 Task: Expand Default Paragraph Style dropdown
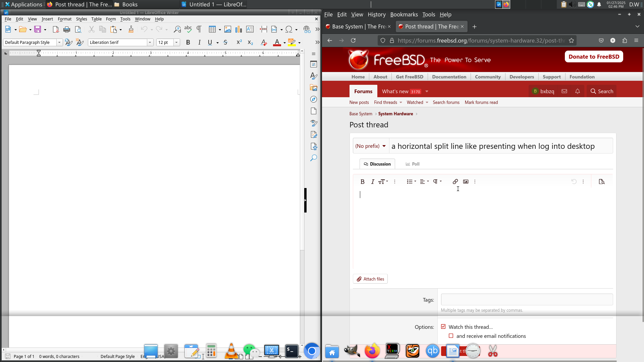click(59, 43)
